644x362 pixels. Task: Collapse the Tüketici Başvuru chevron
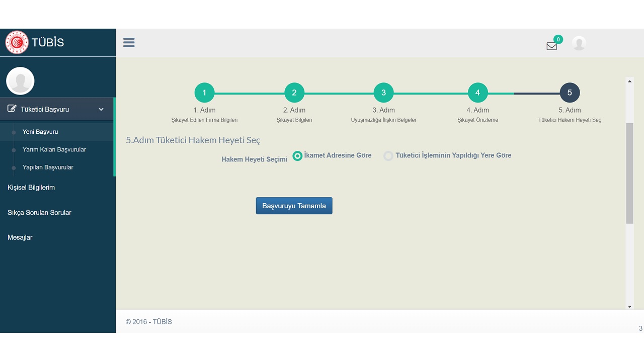tap(101, 109)
